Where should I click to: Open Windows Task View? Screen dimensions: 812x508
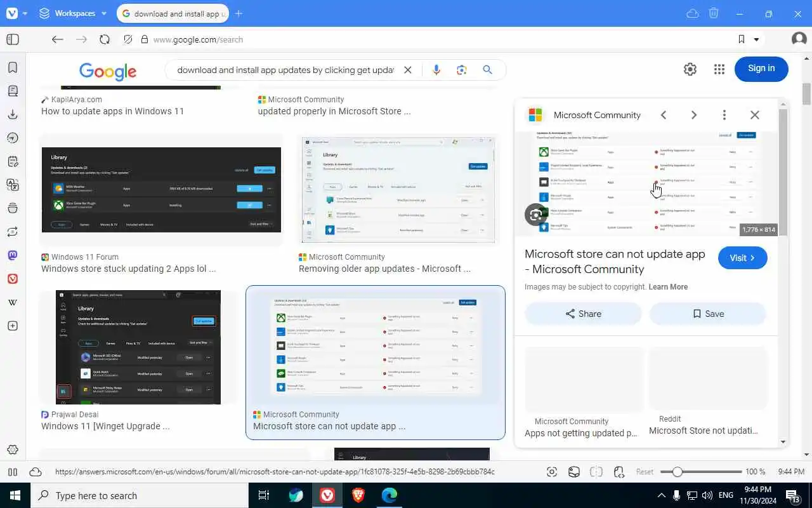[x=264, y=495]
